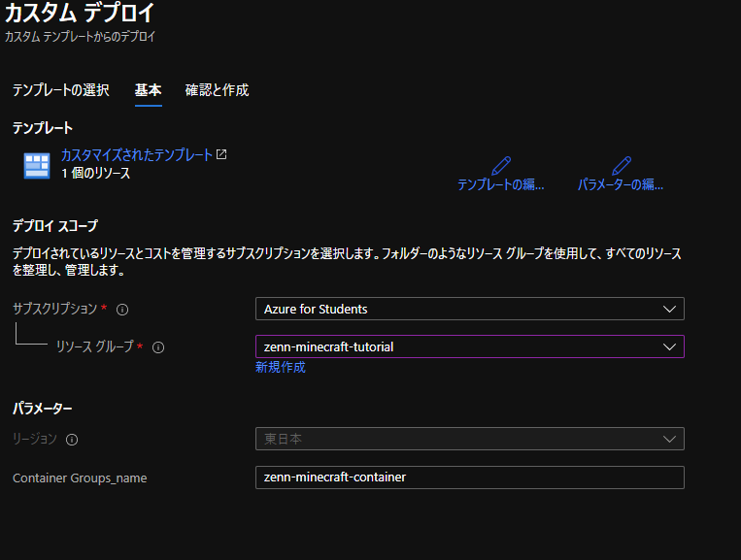This screenshot has width=741, height=560.
Task: Click the サブスクリプション field label
Action: (54, 309)
